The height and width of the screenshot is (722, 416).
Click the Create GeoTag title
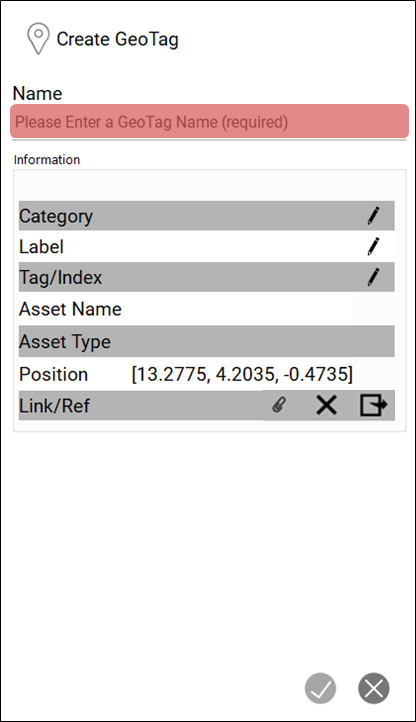(x=117, y=39)
